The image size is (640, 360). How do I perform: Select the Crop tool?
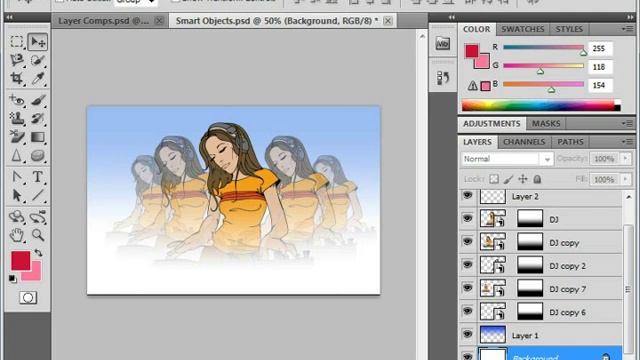coord(17,78)
